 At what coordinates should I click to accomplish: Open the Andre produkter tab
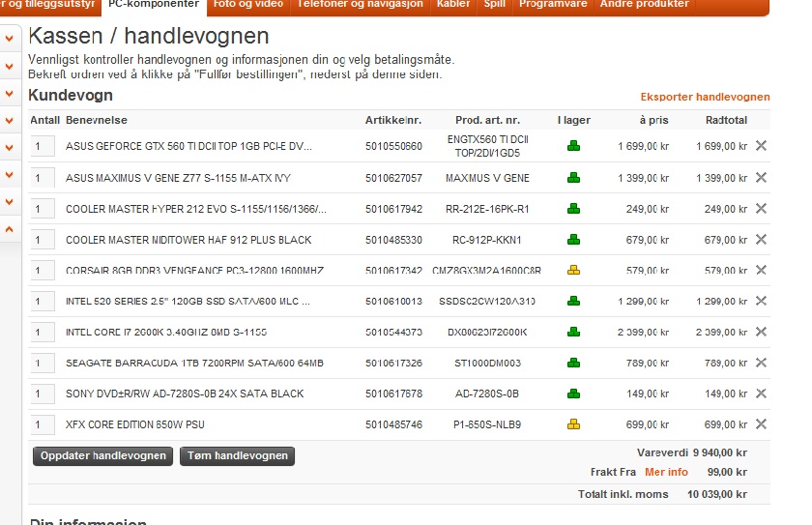pos(645,5)
